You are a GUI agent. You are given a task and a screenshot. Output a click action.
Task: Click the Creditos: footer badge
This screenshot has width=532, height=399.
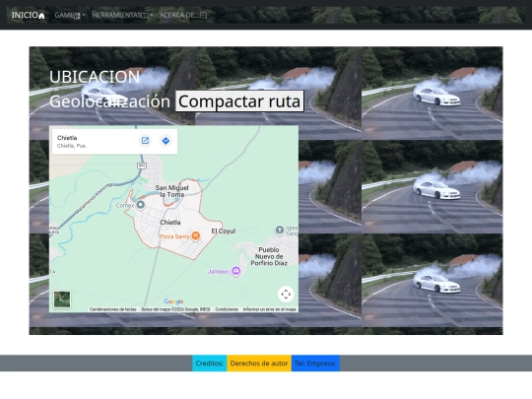[x=209, y=364]
